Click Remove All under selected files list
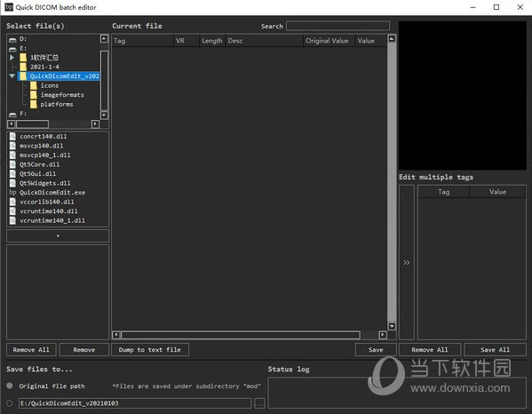 [31, 349]
